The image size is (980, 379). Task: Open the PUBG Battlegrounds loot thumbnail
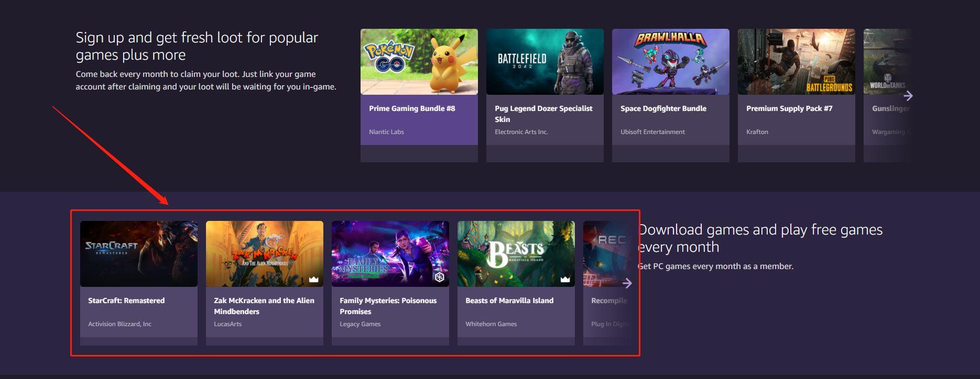[797, 62]
